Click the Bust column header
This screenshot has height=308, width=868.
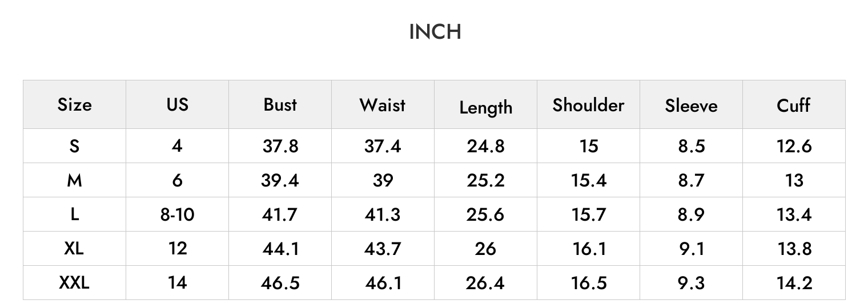(x=280, y=105)
